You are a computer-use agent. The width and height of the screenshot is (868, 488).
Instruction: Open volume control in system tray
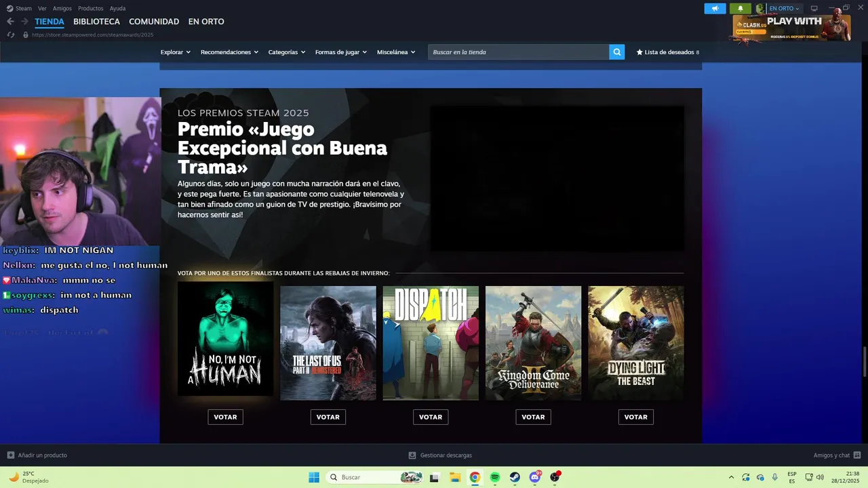[x=820, y=477]
